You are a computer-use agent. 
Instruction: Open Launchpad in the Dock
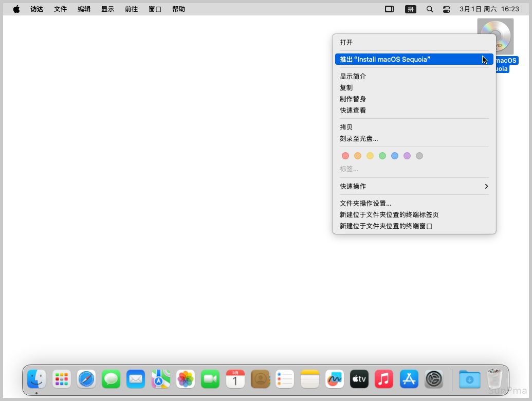(x=62, y=379)
